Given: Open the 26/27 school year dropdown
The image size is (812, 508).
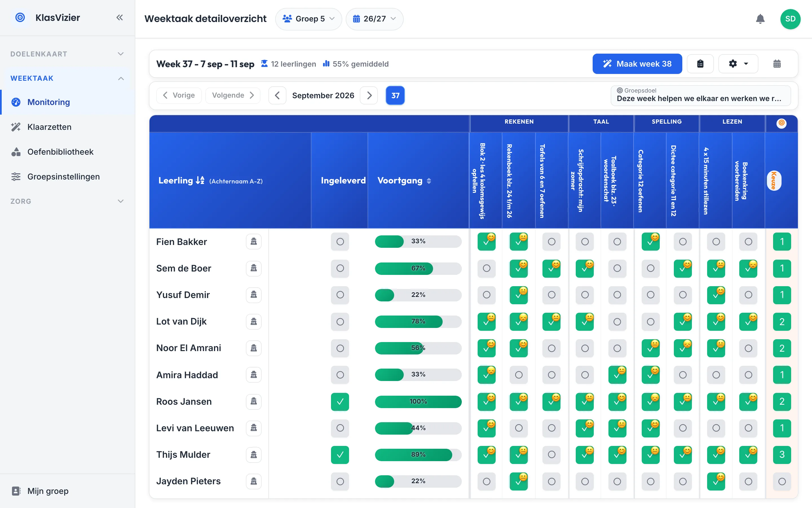Looking at the screenshot, I should point(374,19).
